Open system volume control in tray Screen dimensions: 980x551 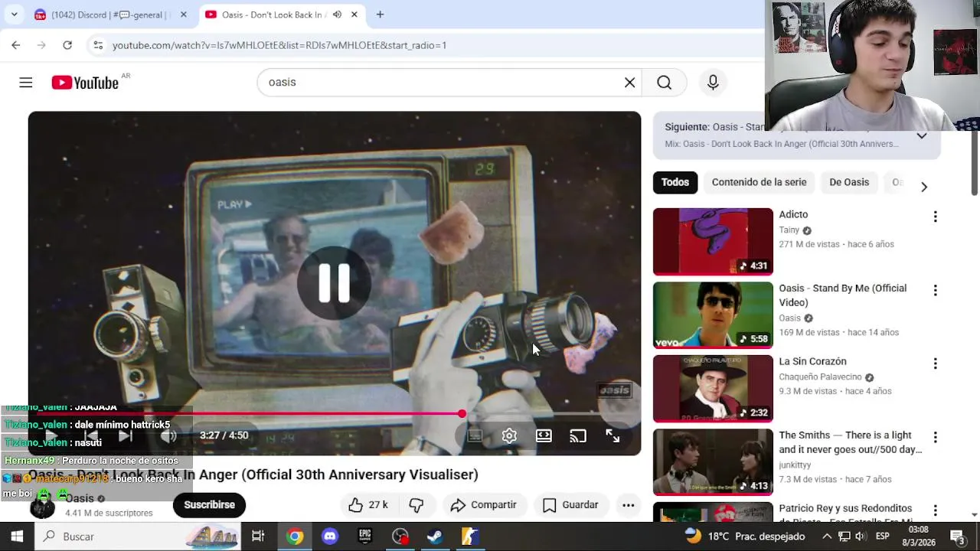[860, 536]
